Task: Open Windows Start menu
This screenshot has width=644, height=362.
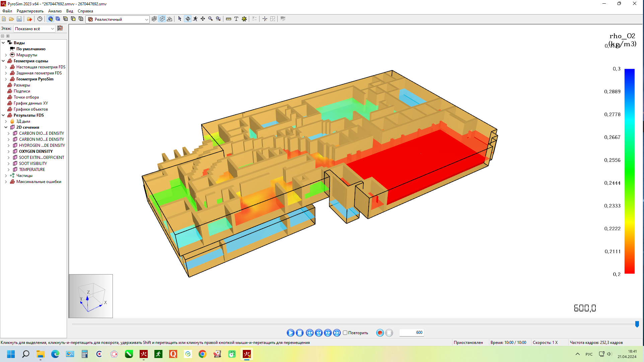Action: tap(11, 354)
